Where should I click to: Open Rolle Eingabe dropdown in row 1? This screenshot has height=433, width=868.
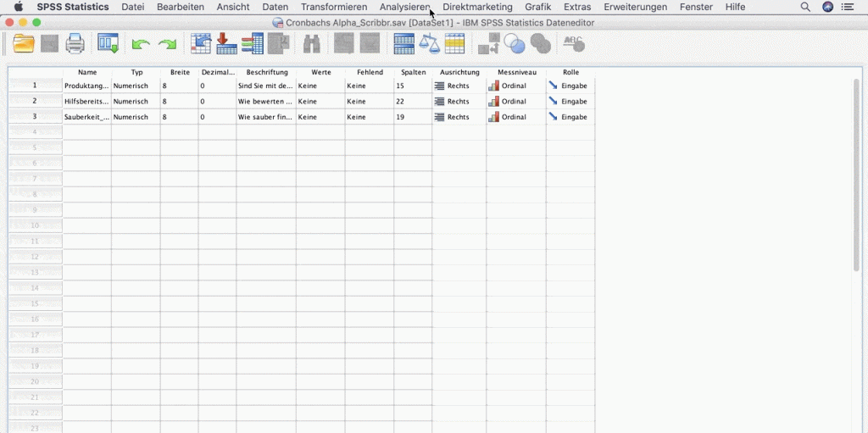point(570,86)
